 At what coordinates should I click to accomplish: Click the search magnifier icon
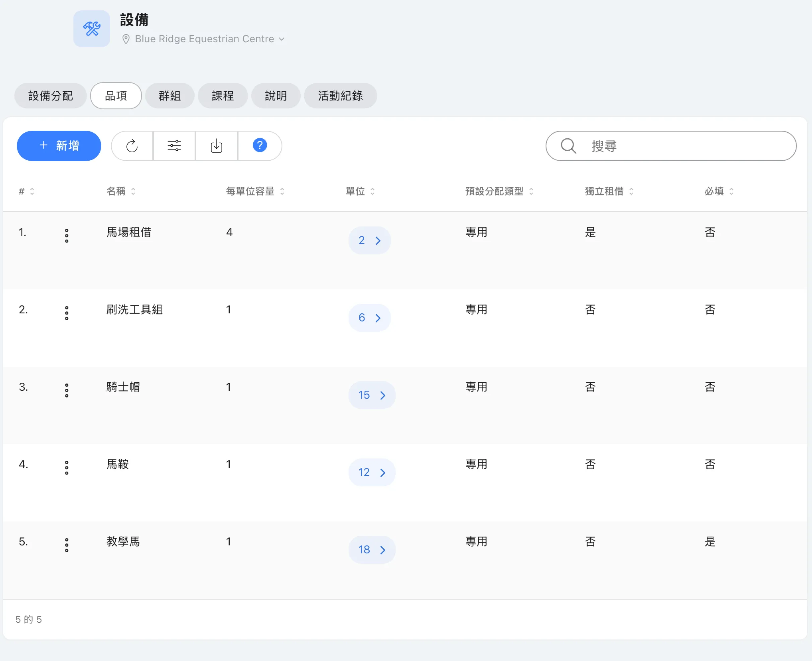point(569,146)
